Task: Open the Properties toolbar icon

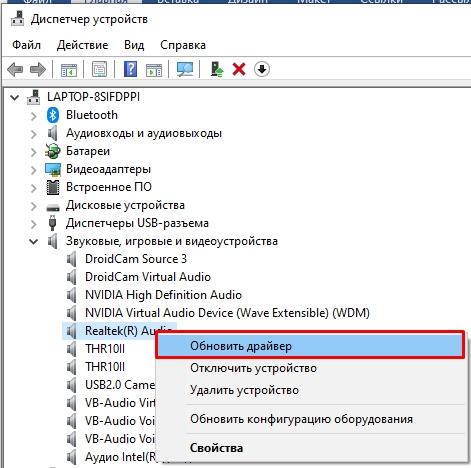Action: click(99, 69)
